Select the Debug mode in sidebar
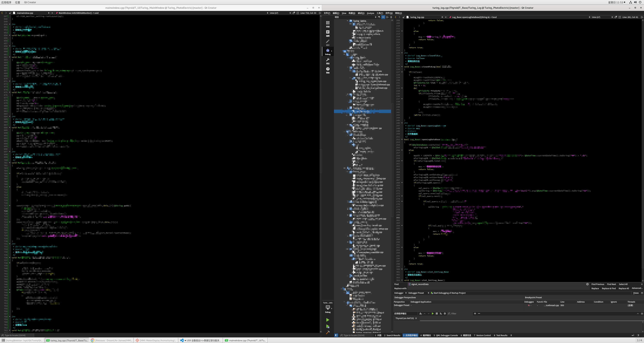 (x=328, y=52)
